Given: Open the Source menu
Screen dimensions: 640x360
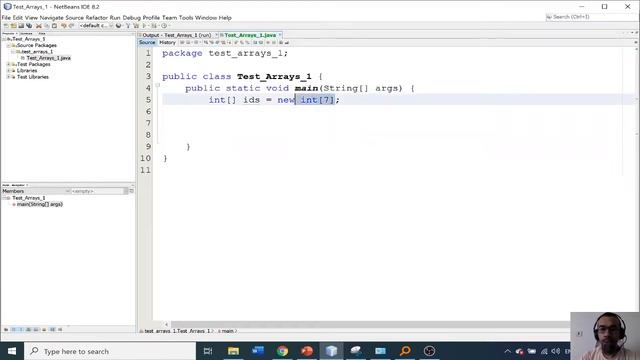Looking at the screenshot, I should pos(74,18).
